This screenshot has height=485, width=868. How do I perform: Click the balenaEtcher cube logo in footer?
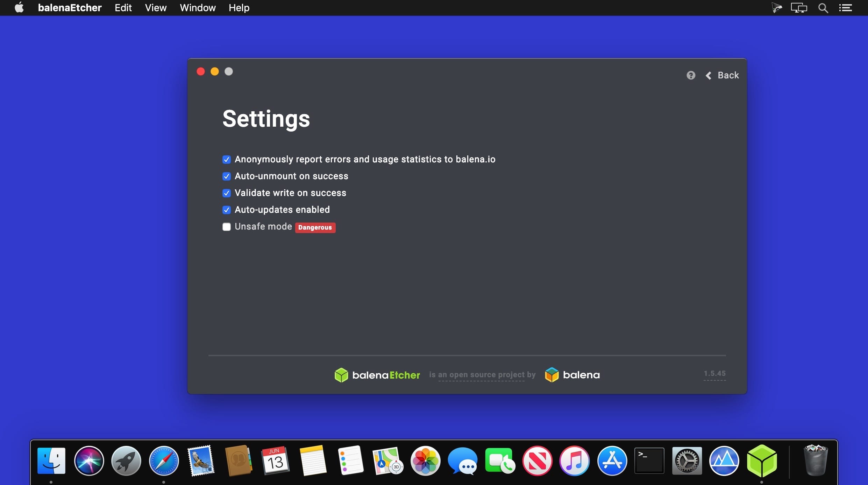(x=341, y=375)
